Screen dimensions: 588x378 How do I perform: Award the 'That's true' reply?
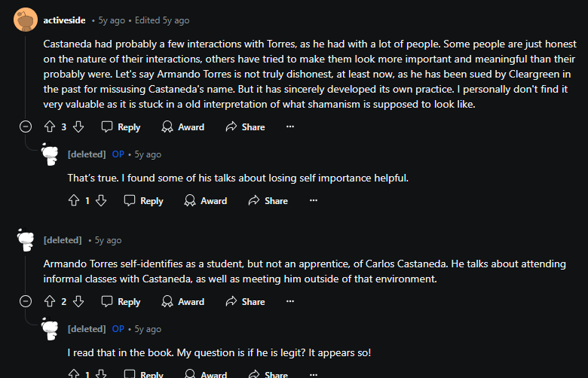[206, 201]
